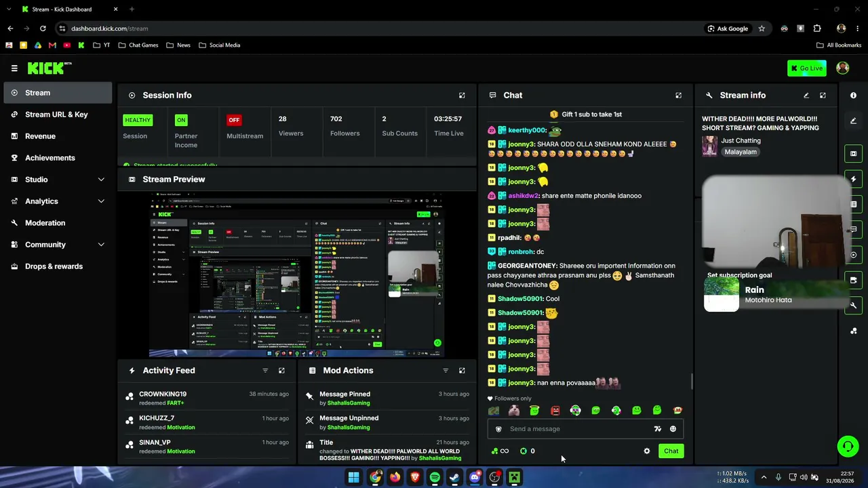Open chat settings gear icon
Screen dimensions: 868x488
pyautogui.click(x=647, y=451)
